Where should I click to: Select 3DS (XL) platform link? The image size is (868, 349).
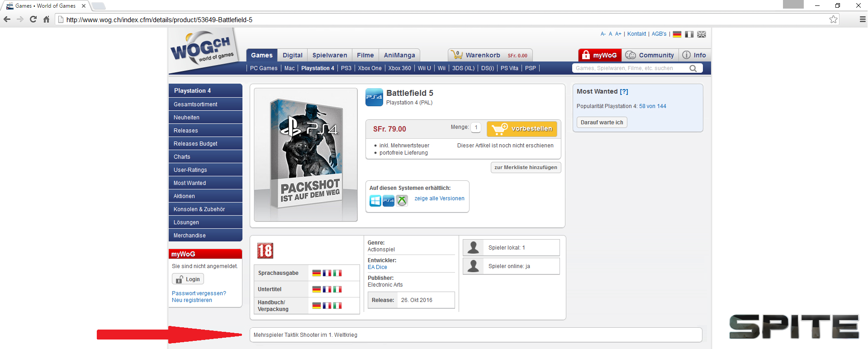[x=464, y=68]
